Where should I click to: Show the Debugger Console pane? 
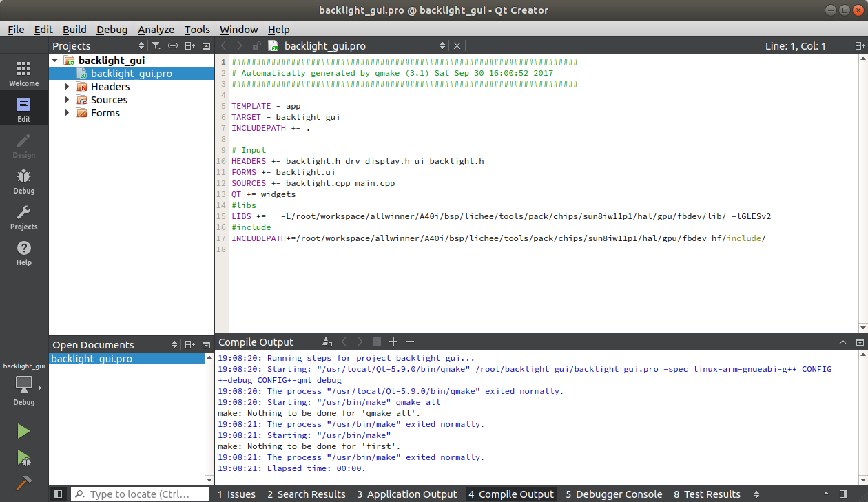614,494
